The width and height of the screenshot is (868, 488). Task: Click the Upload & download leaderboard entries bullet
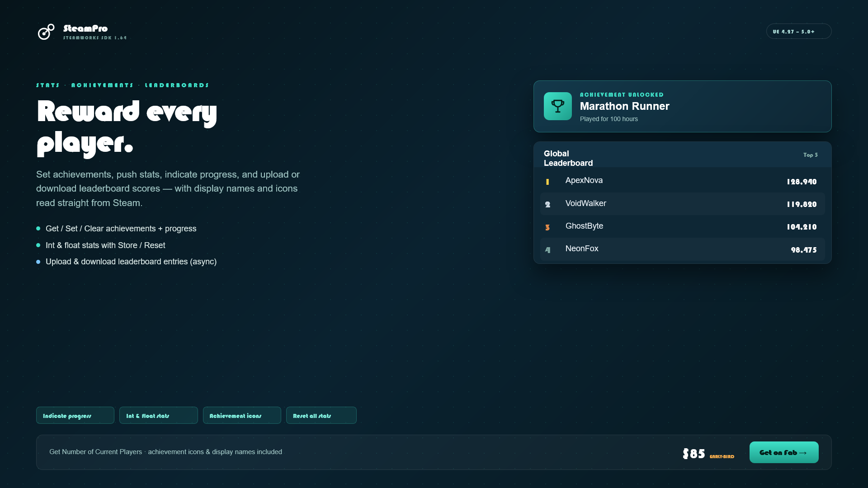[131, 262]
